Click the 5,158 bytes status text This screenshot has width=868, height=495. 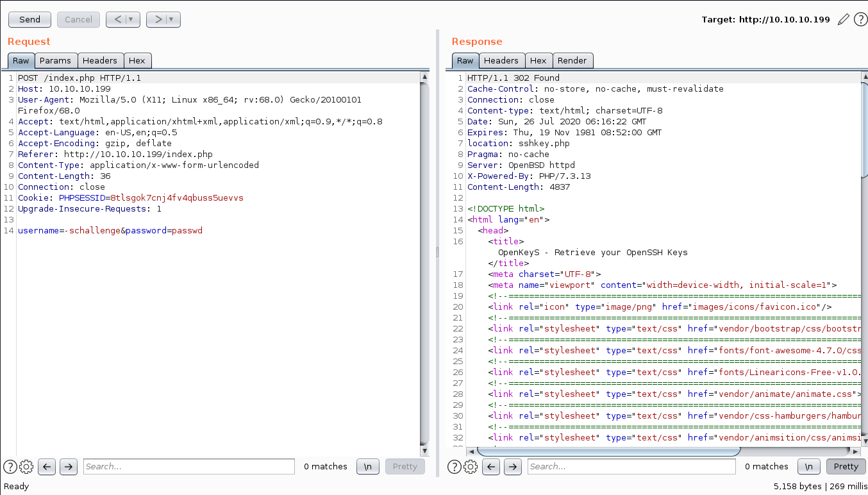pyautogui.click(x=797, y=486)
